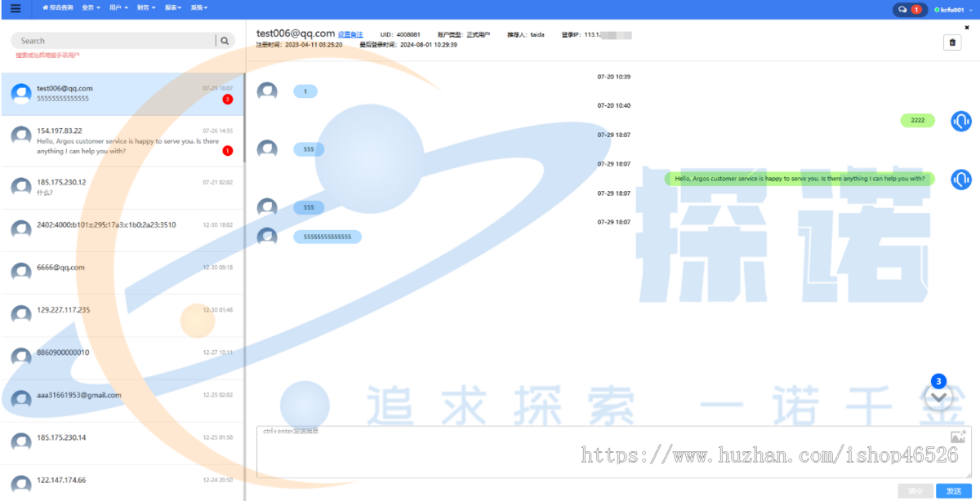Screen dimensions: 980x501
Task: Click the test006@qq.com header title
Action: click(x=295, y=33)
